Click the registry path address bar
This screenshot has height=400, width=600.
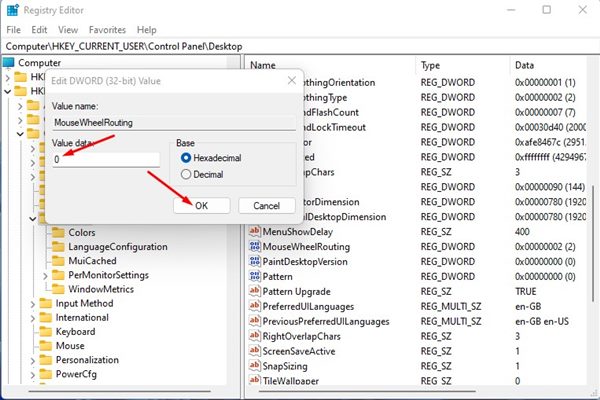pyautogui.click(x=300, y=46)
